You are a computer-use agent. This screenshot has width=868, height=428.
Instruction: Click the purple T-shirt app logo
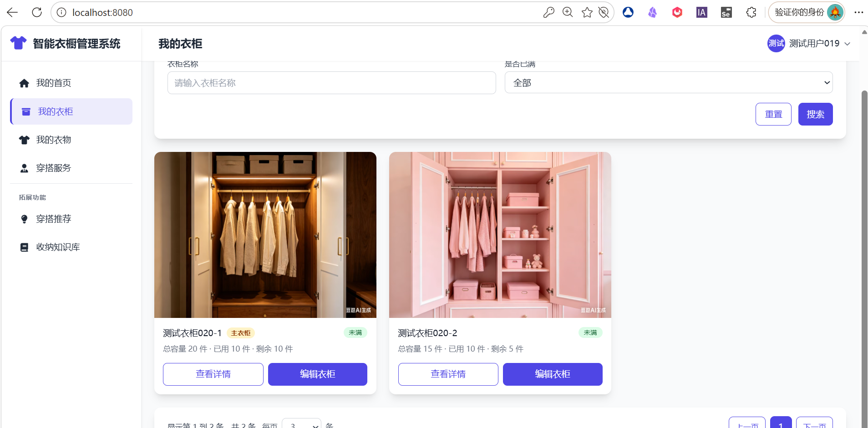[18, 43]
